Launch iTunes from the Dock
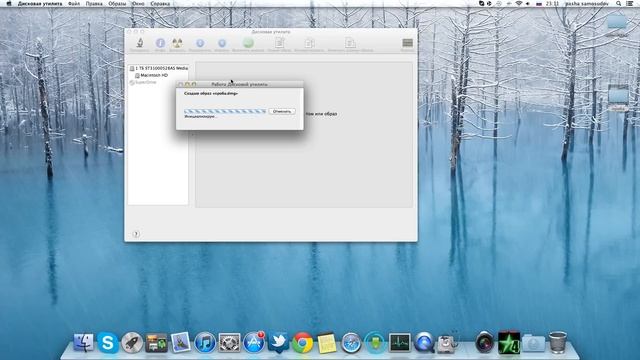The image size is (640, 360). [x=205, y=342]
